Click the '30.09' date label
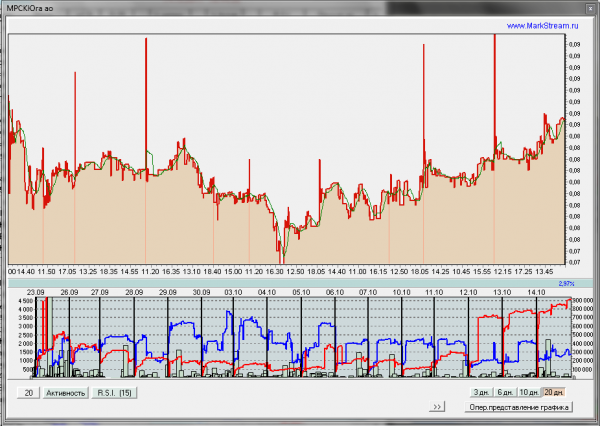The image size is (600, 426). [x=201, y=292]
